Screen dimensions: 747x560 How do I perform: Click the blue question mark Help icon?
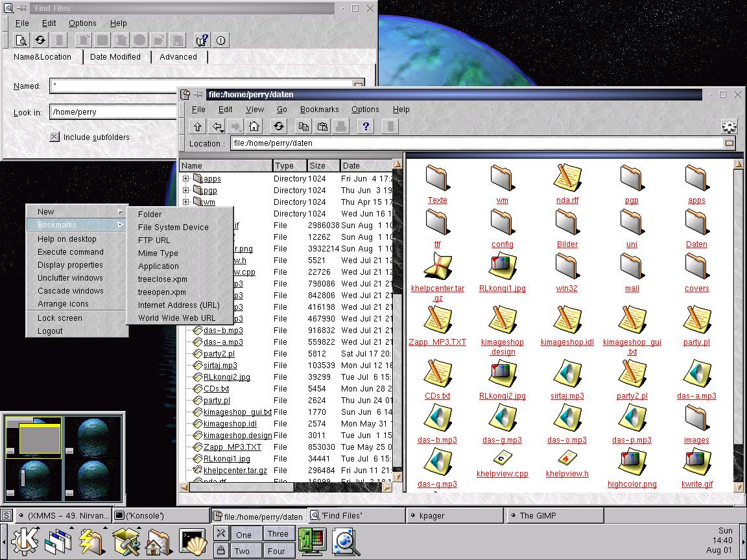[366, 126]
